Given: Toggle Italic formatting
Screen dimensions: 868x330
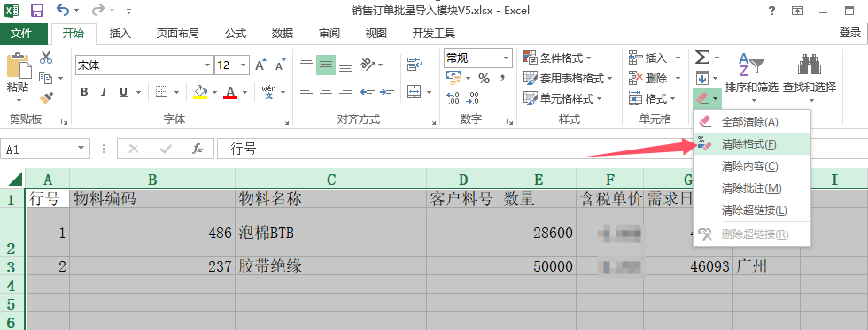Looking at the screenshot, I should [x=104, y=92].
